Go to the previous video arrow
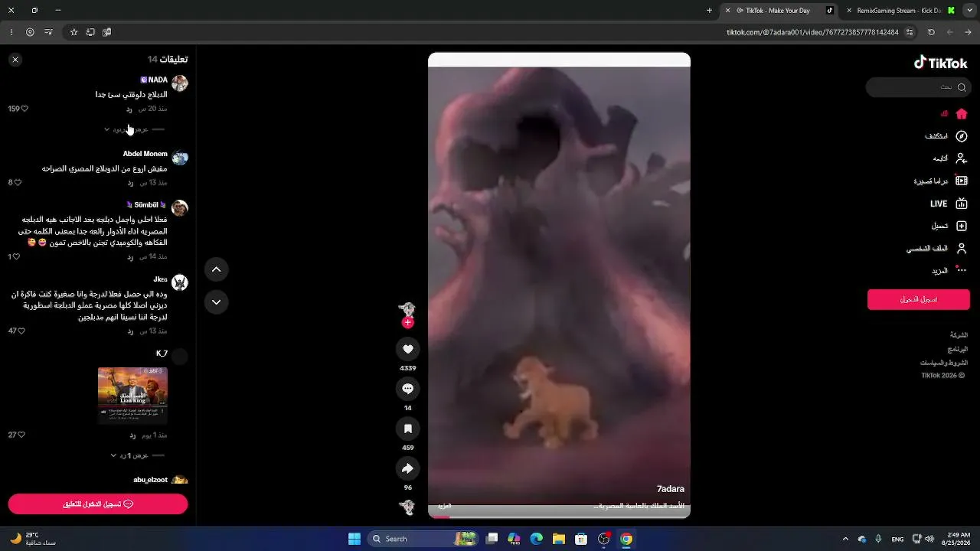 click(x=217, y=269)
